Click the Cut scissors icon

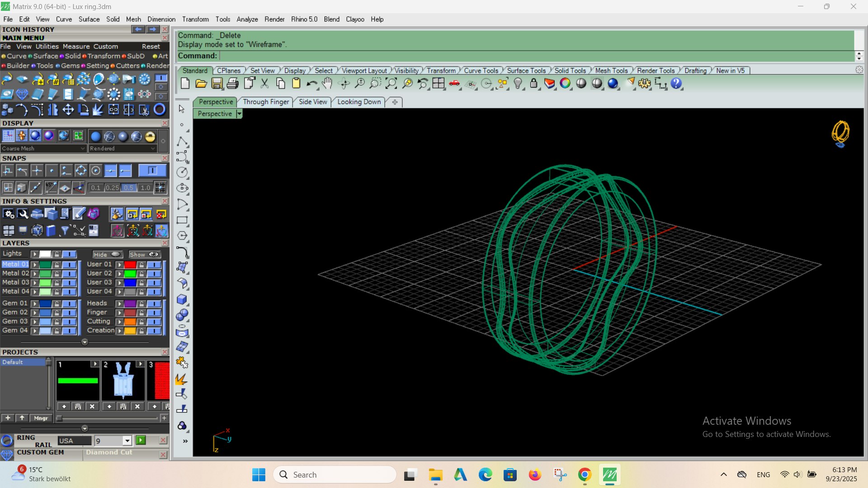(265, 84)
